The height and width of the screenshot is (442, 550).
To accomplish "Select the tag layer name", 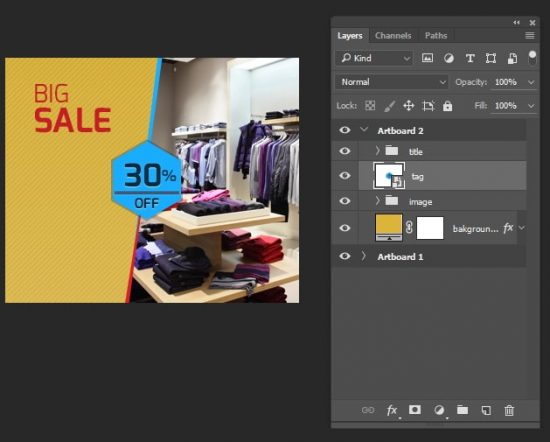I will point(417,177).
